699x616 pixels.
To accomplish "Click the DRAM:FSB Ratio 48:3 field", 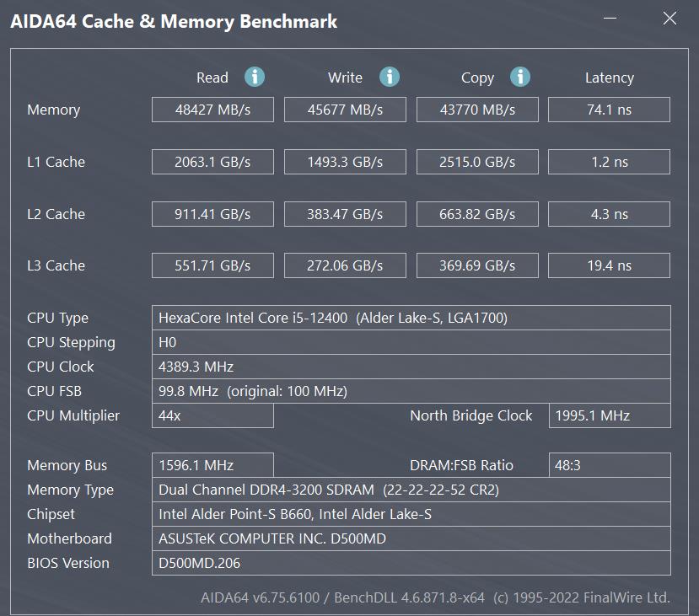I will [609, 465].
